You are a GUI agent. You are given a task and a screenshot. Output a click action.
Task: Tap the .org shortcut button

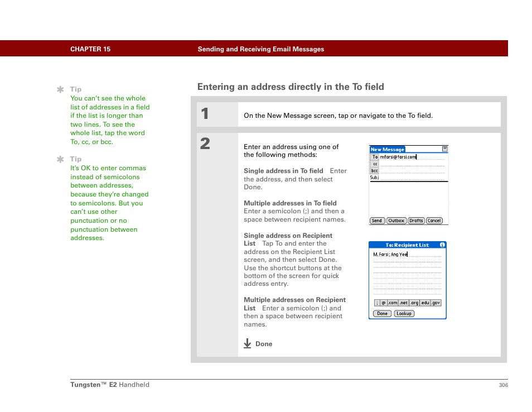click(x=414, y=303)
